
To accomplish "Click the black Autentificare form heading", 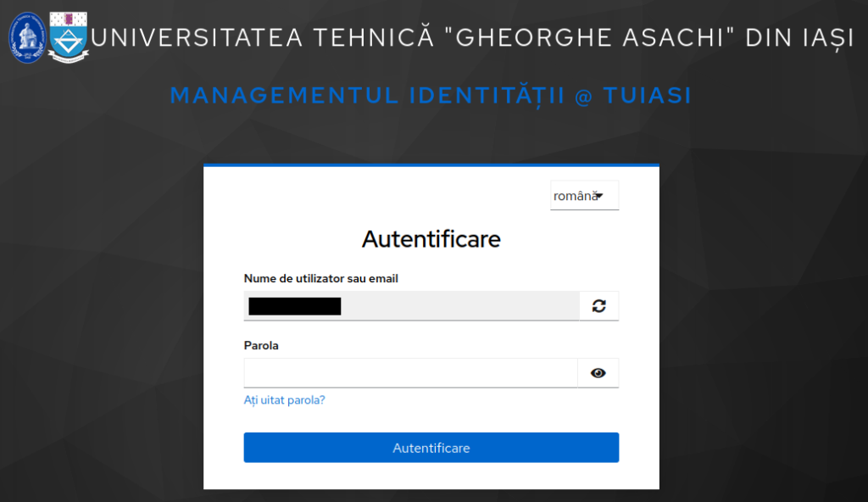I will (x=431, y=239).
